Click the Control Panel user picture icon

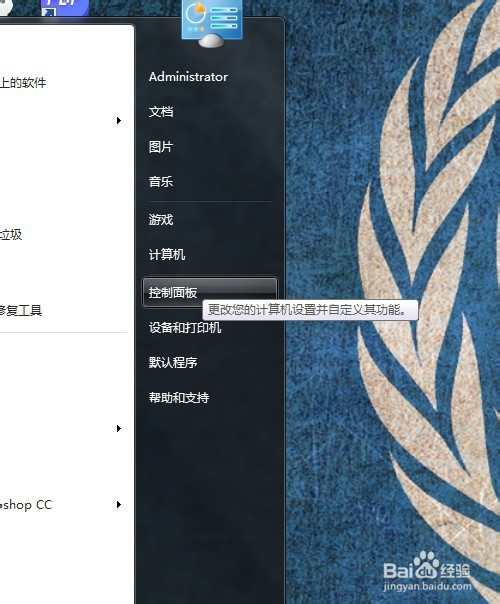pyautogui.click(x=211, y=23)
